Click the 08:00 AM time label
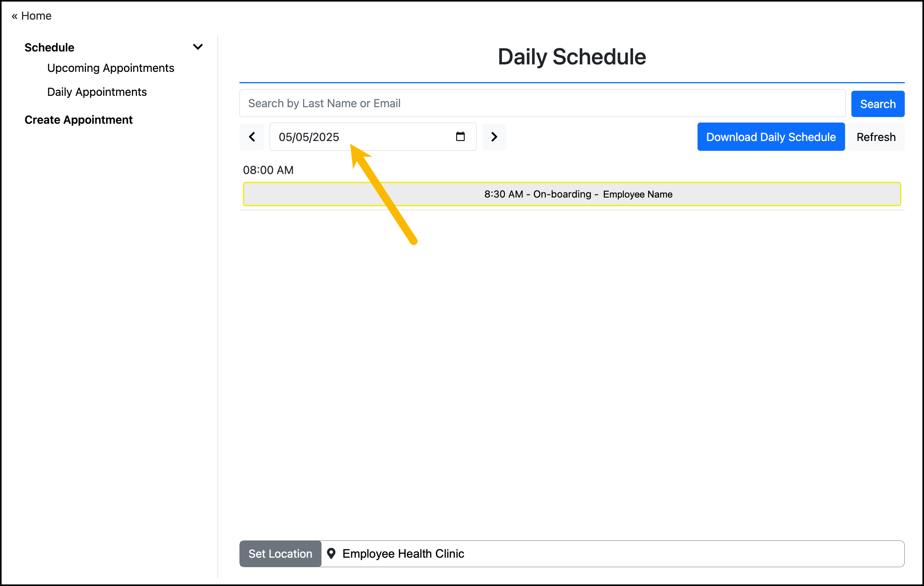 tap(268, 170)
